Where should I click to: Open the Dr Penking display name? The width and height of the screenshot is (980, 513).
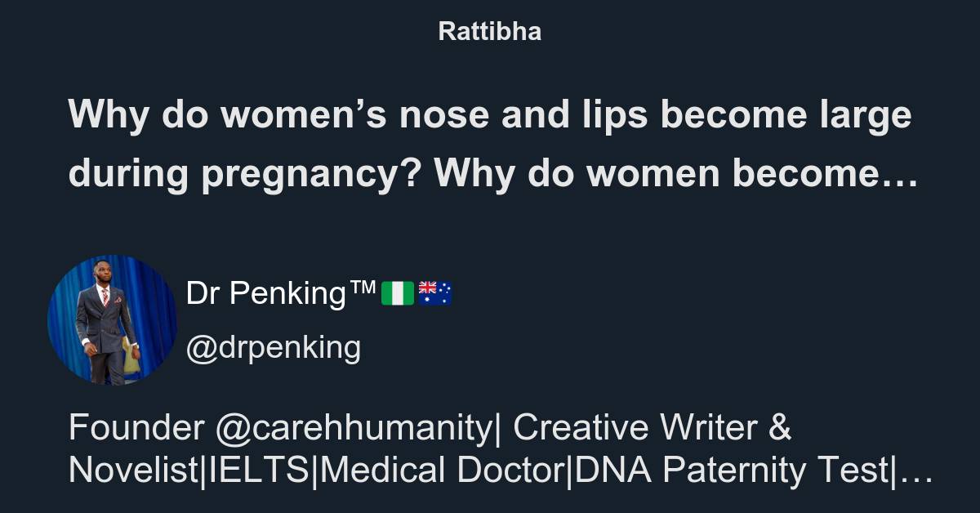(x=266, y=293)
